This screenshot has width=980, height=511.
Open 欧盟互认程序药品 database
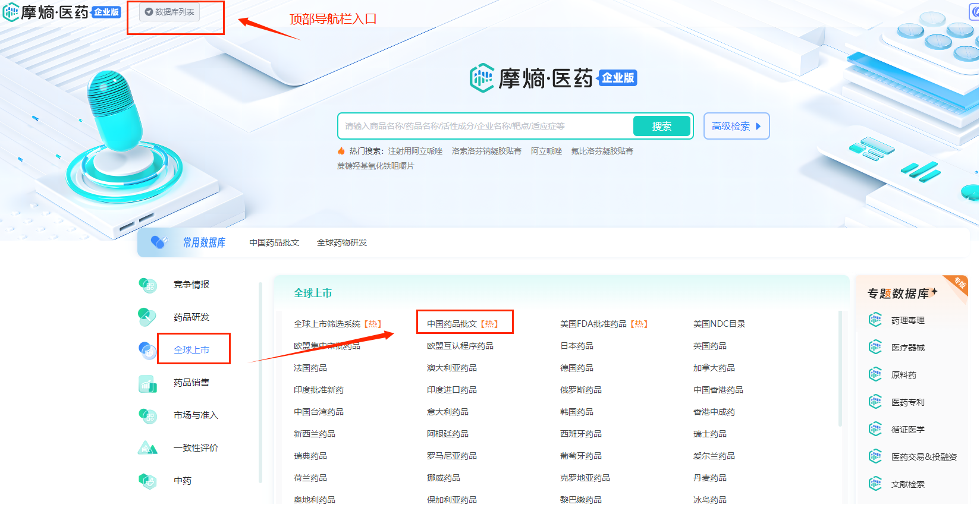(460, 346)
